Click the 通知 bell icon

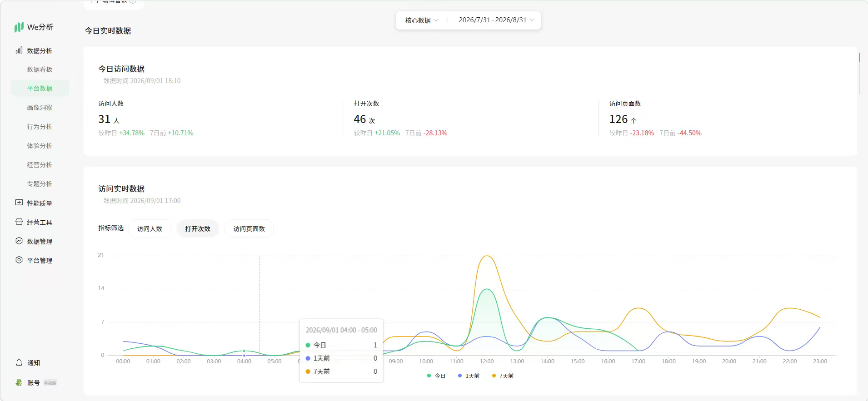19,362
